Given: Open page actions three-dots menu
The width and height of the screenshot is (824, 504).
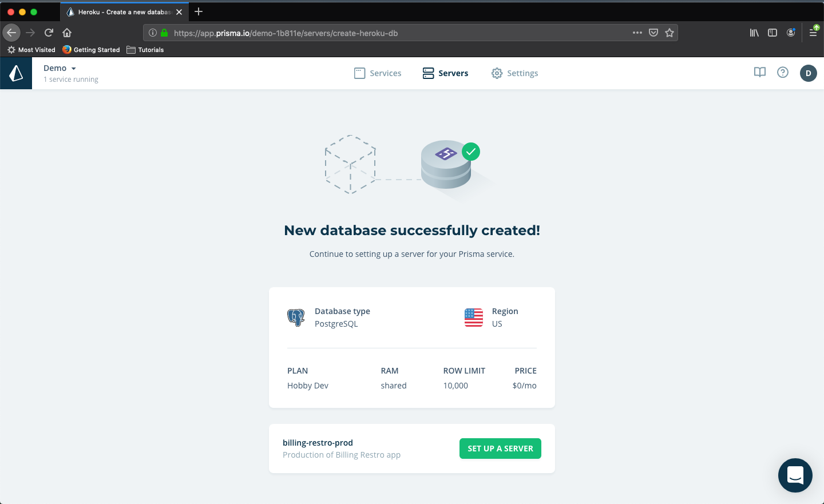Looking at the screenshot, I should click(637, 33).
